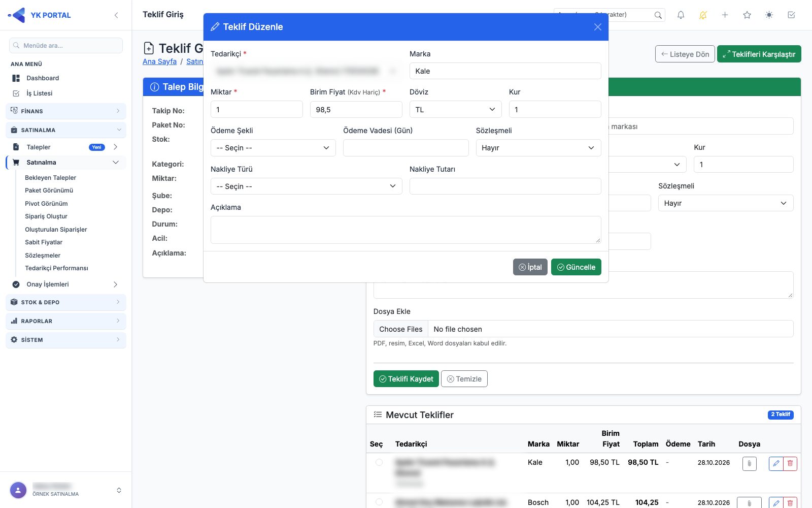Click the search magnifier in top bar
Viewport: 812px width, 508px height.
[658, 15]
